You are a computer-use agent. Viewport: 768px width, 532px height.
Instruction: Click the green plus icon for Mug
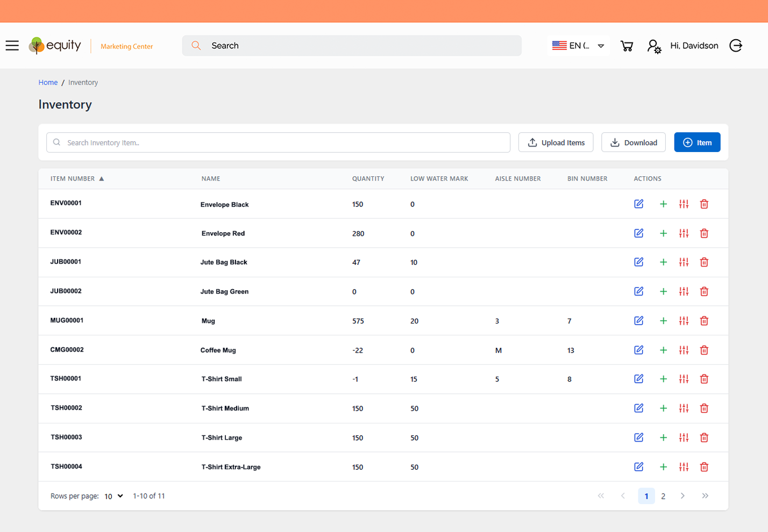pos(663,320)
